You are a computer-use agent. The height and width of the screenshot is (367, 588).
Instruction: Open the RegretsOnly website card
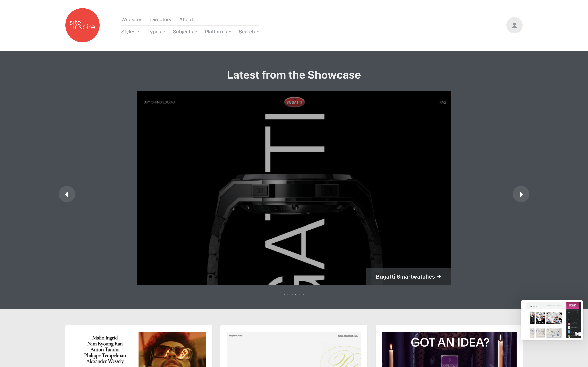[x=294, y=346]
